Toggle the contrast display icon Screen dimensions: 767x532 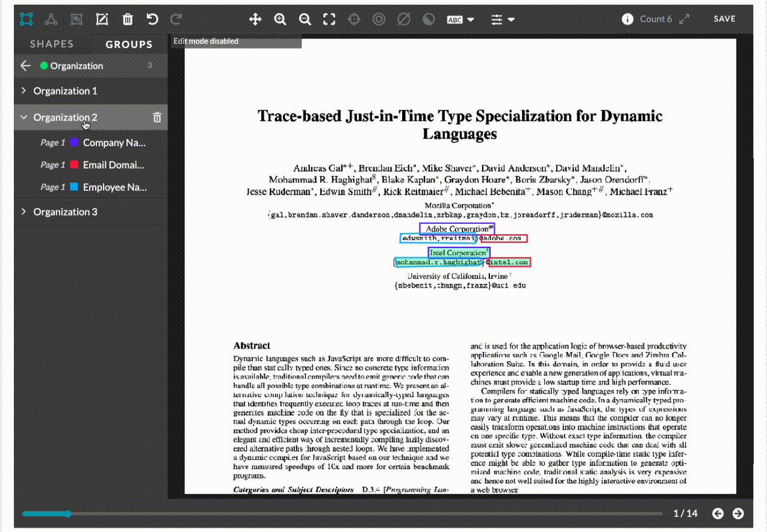[428, 19]
